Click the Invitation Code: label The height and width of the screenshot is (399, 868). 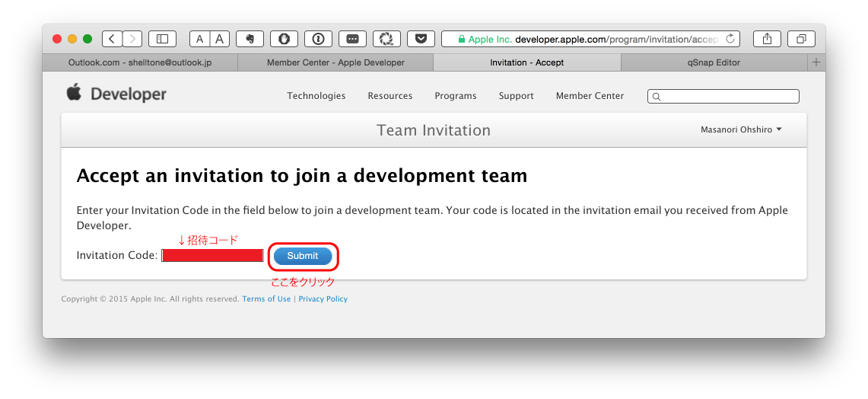[117, 256]
